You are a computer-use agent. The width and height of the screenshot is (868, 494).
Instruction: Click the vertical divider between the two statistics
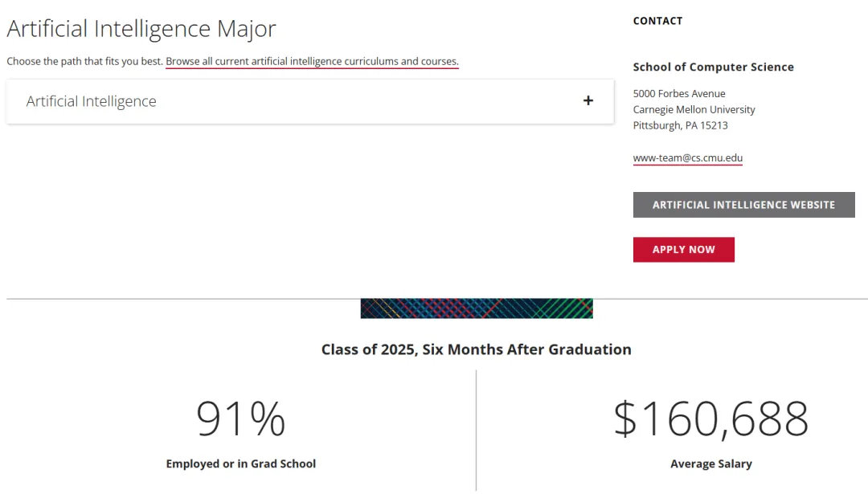pos(476,430)
